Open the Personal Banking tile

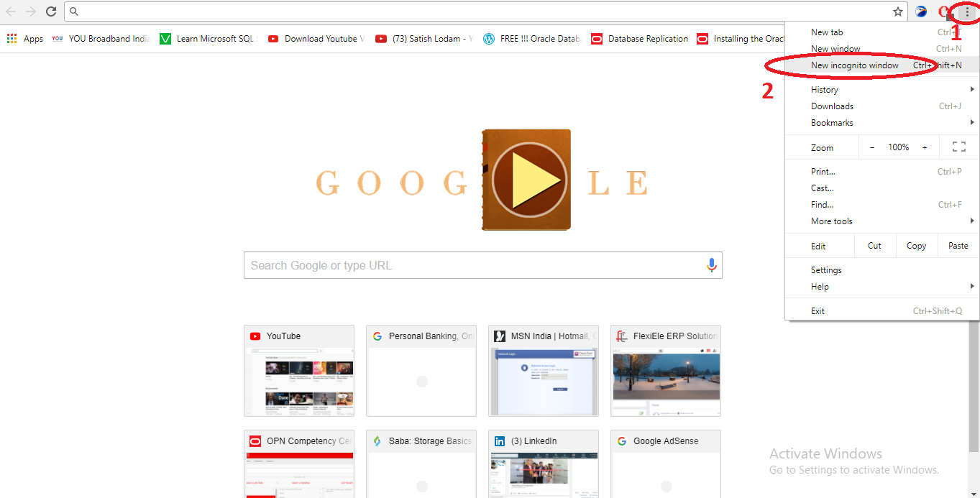[421, 371]
